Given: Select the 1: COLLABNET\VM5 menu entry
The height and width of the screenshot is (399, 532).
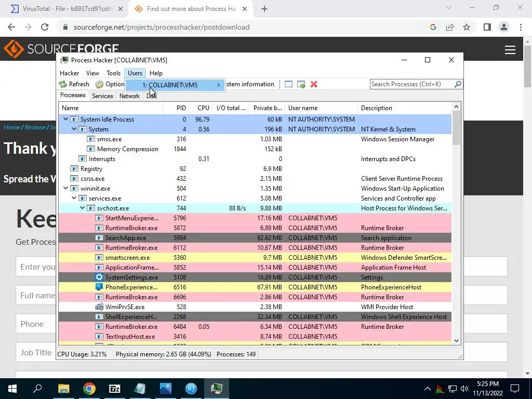Looking at the screenshot, I should [x=175, y=85].
